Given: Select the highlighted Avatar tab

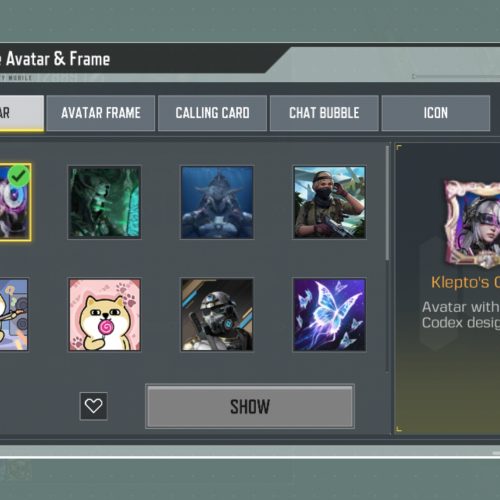Looking at the screenshot, I should point(22,113).
